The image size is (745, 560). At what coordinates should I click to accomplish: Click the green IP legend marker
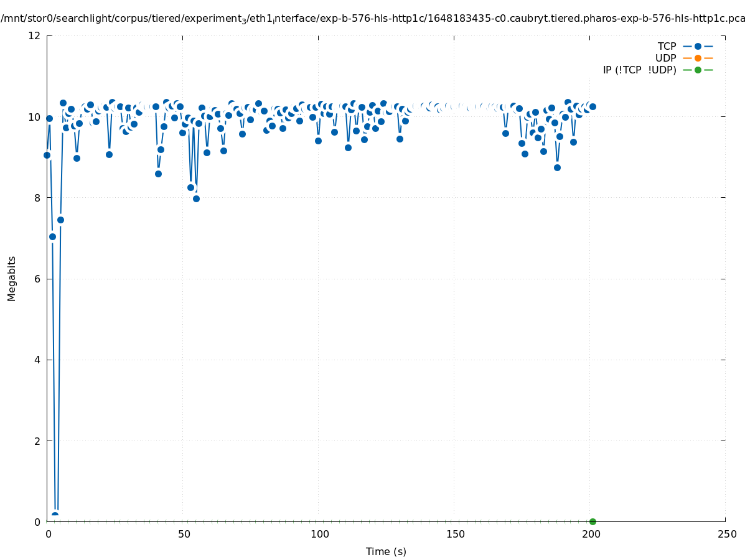click(x=698, y=70)
